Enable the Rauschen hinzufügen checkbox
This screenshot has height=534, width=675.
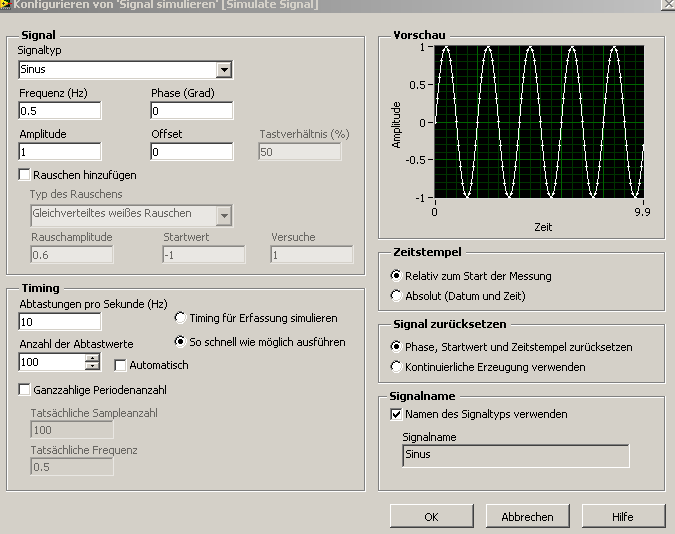point(25,175)
